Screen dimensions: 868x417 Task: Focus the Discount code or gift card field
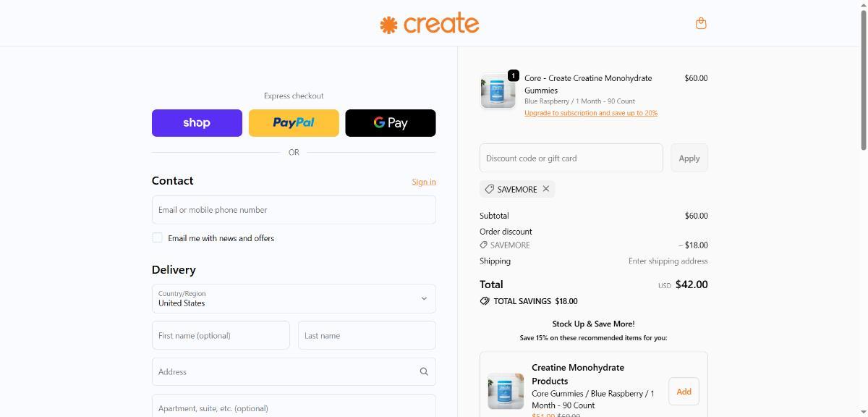point(571,158)
